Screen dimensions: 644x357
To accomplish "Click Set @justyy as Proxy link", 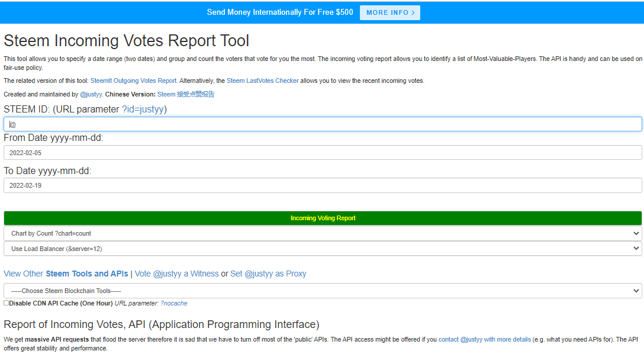I will (x=268, y=274).
